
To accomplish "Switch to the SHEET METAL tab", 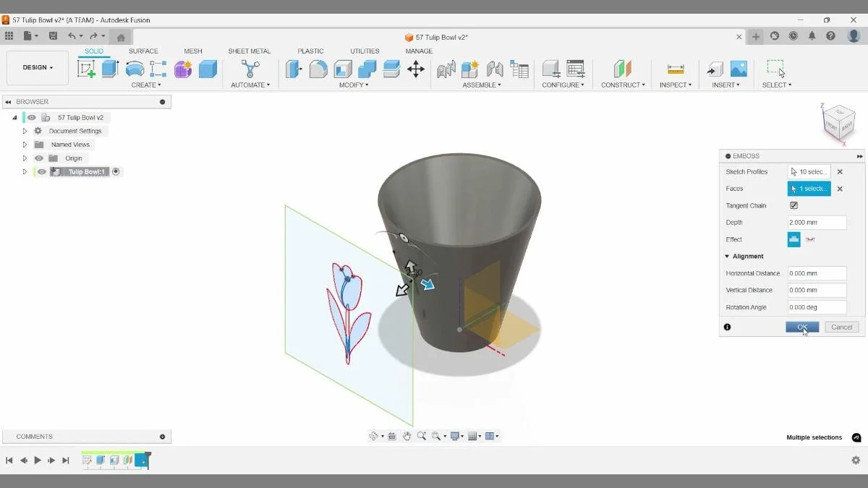I will (250, 51).
